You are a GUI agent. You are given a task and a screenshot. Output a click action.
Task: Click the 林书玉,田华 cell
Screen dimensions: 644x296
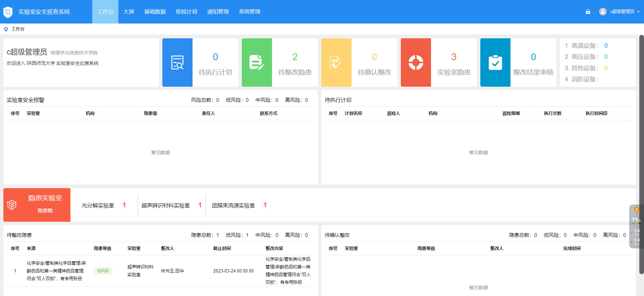pyautogui.click(x=172, y=271)
